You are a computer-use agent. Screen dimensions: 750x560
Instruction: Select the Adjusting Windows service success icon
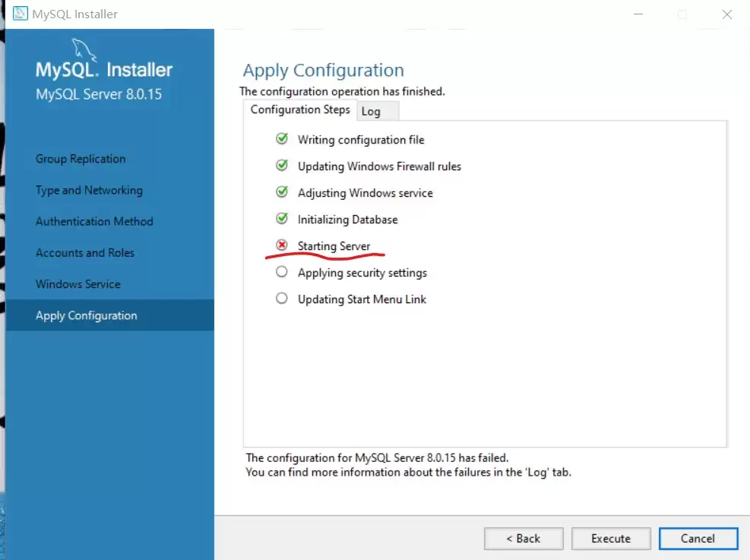pos(282,192)
